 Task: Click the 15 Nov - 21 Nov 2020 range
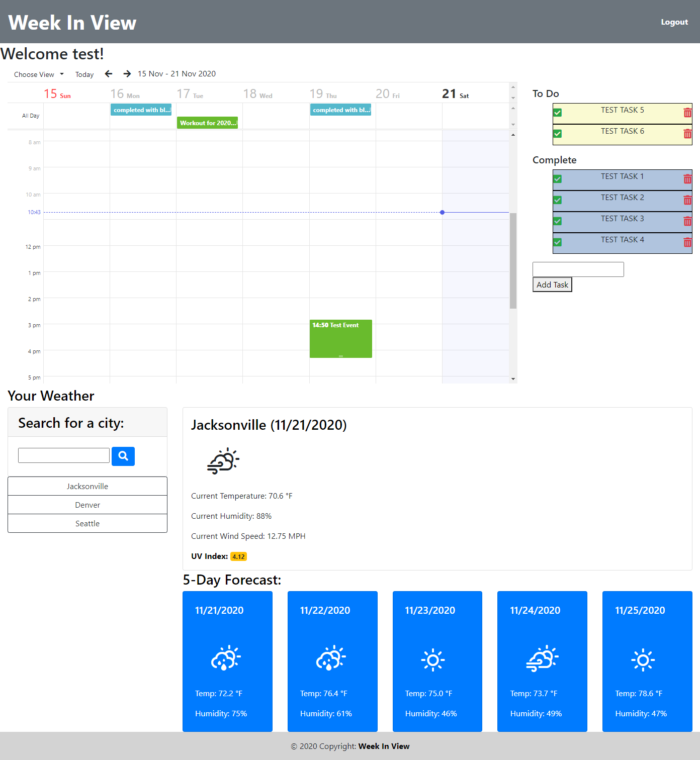(x=177, y=74)
